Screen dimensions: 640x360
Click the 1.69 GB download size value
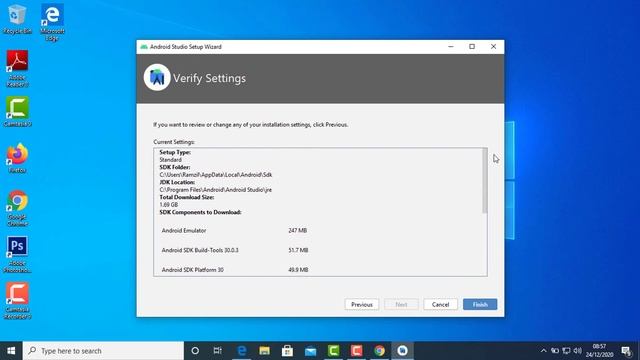(x=169, y=204)
